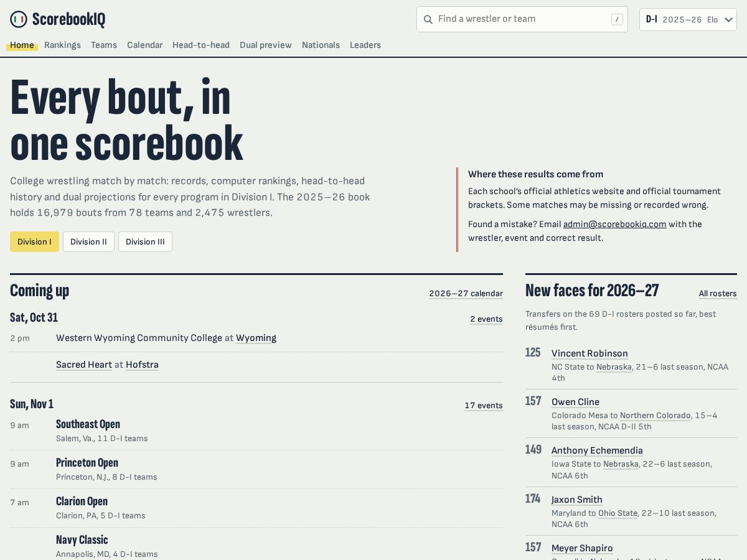The height and width of the screenshot is (560, 747).
Task: Click the "Where these results come from" heading
Action: coord(535,174)
